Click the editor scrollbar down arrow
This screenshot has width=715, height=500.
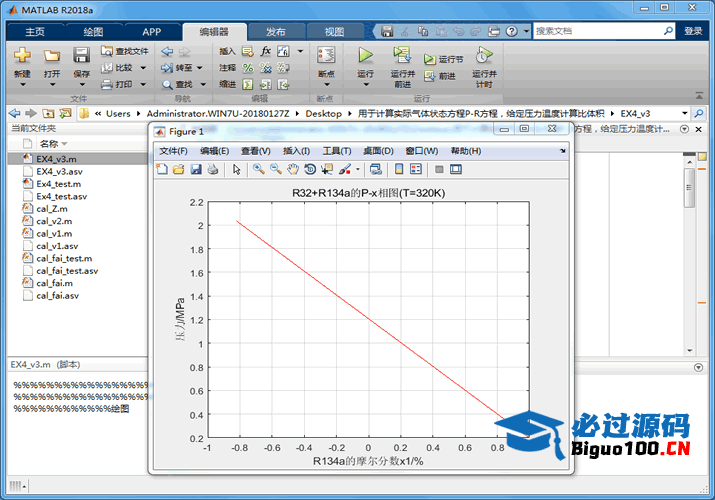point(689,351)
